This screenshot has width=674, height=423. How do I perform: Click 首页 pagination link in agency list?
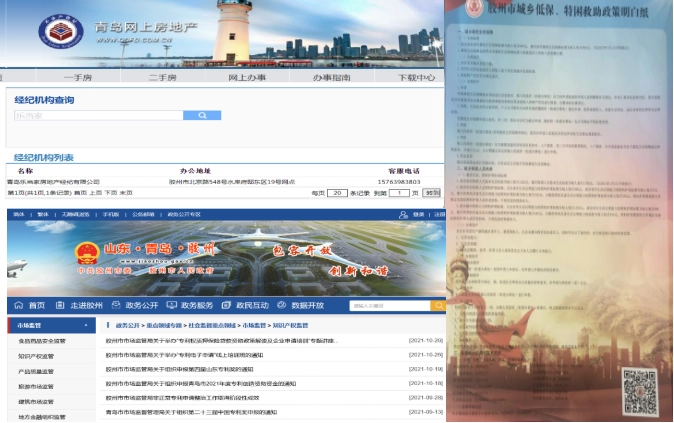80,193
